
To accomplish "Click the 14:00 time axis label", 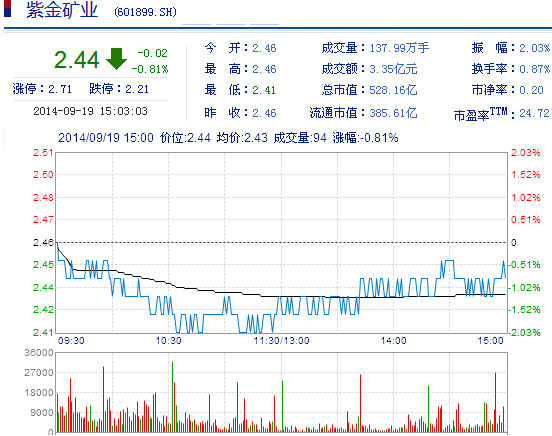I will pyautogui.click(x=394, y=341).
